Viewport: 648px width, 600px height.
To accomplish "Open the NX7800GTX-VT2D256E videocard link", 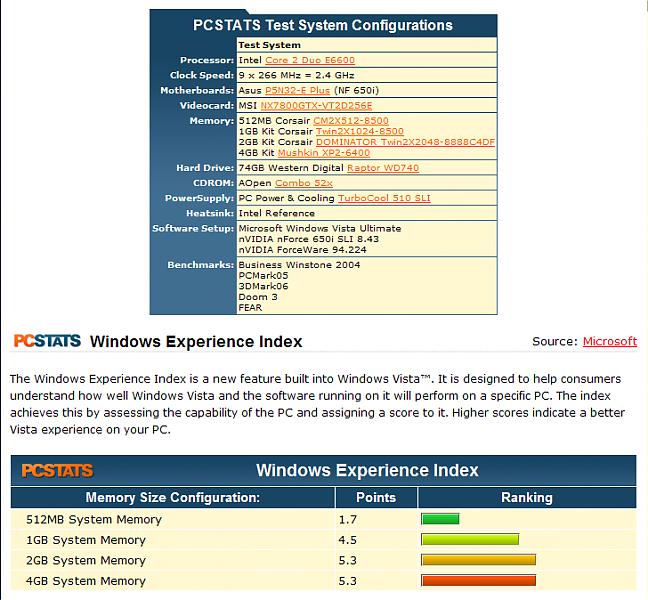I will pyautogui.click(x=316, y=106).
